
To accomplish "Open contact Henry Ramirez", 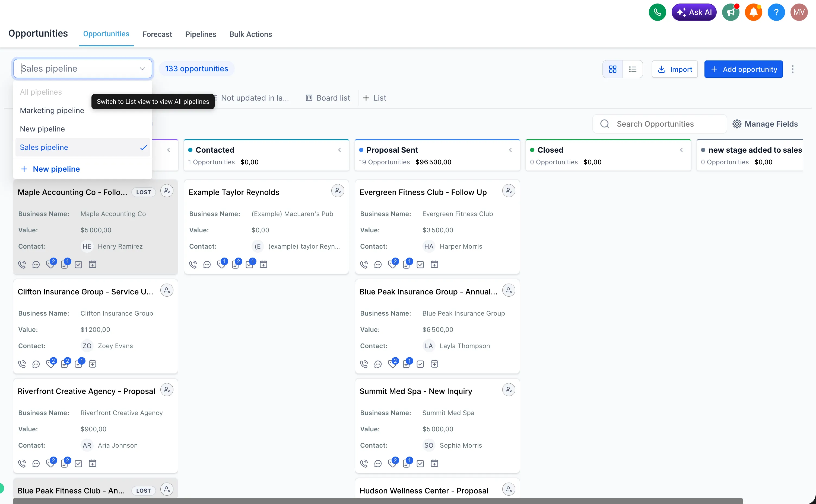I will [x=120, y=246].
